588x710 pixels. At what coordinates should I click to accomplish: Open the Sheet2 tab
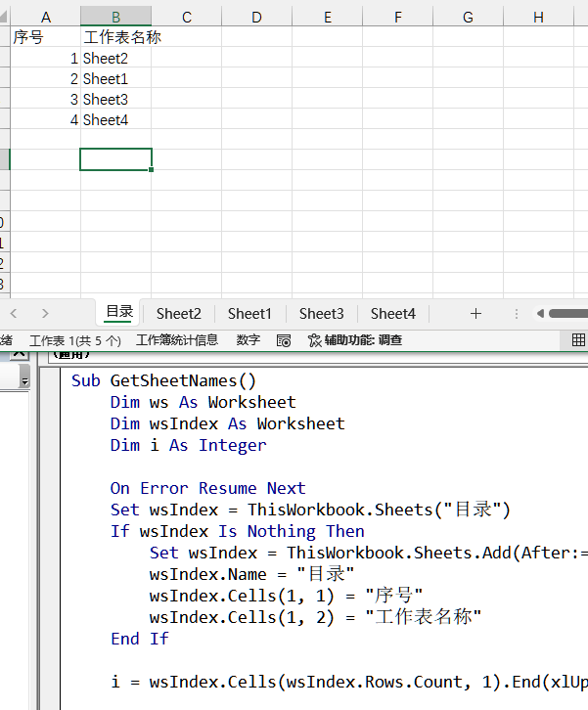178,314
